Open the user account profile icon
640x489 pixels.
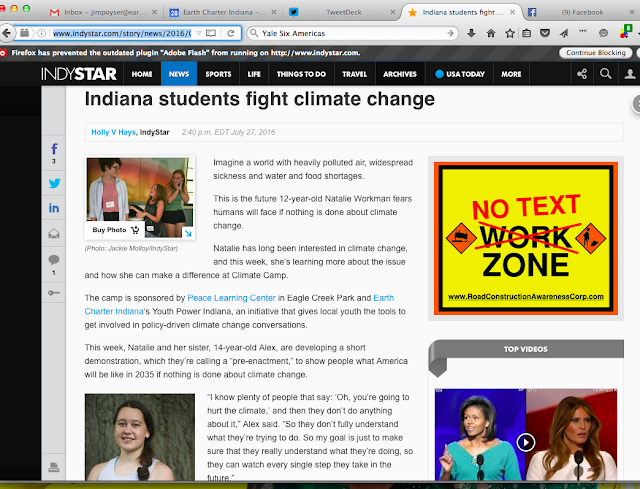[630, 74]
